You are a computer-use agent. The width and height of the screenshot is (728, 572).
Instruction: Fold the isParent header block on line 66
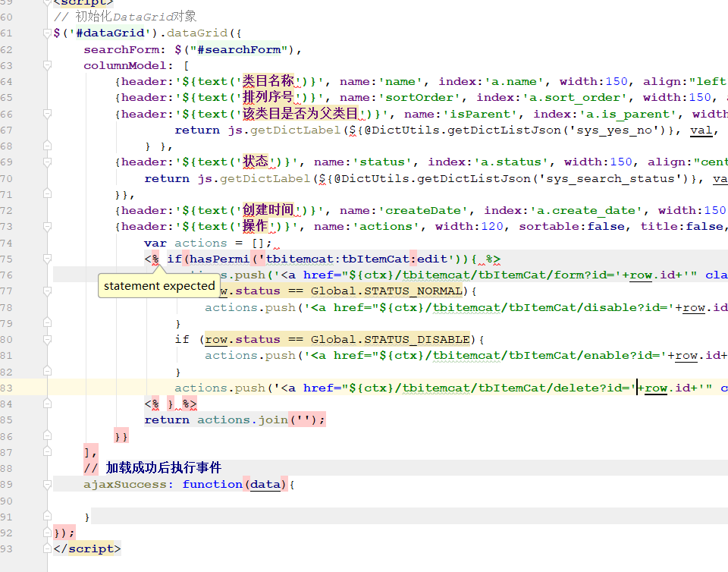coord(47,115)
